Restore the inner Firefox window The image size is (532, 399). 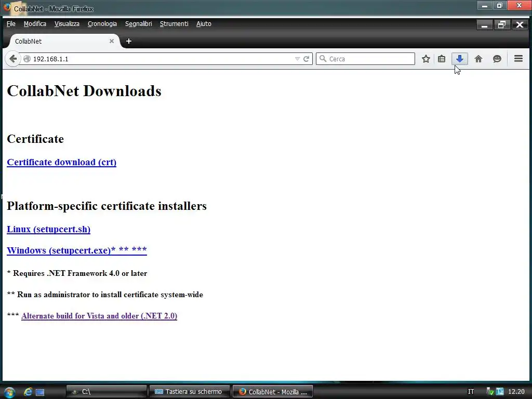[502, 25]
